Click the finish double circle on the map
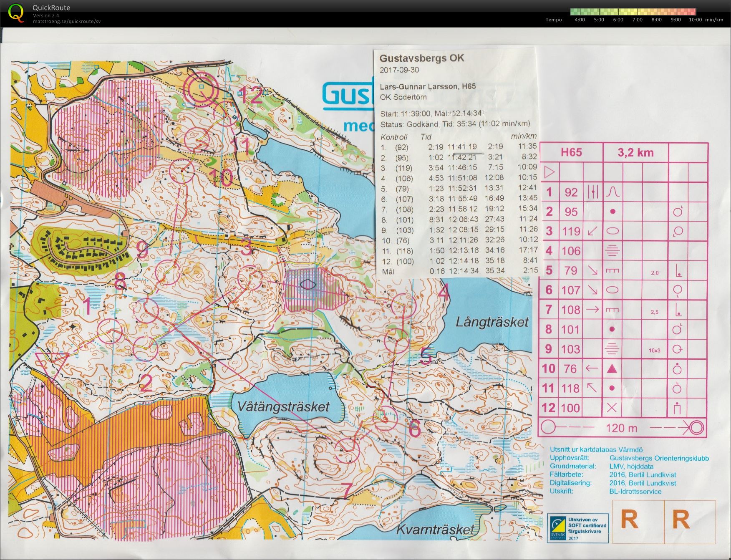The height and width of the screenshot is (560, 731). (203, 89)
